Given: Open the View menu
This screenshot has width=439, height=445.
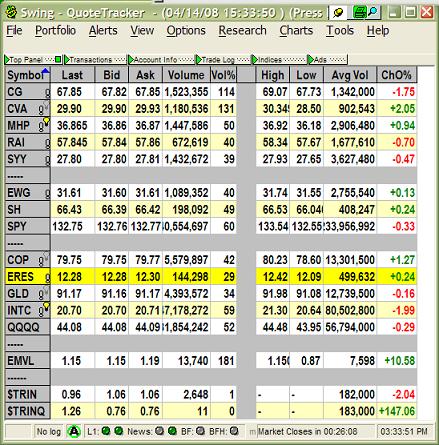Looking at the screenshot, I should point(142,31).
